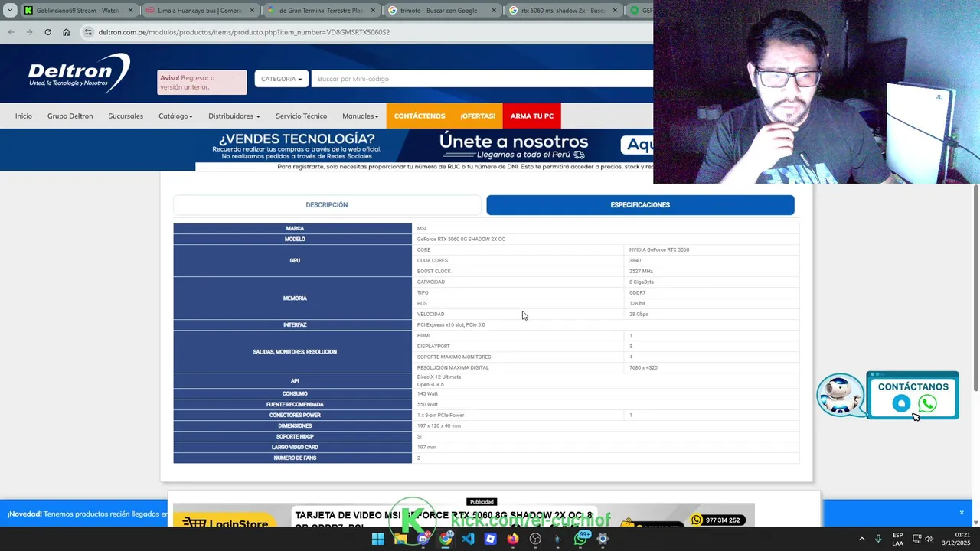
Task: Open Servicio Técnico page
Action: click(x=301, y=116)
